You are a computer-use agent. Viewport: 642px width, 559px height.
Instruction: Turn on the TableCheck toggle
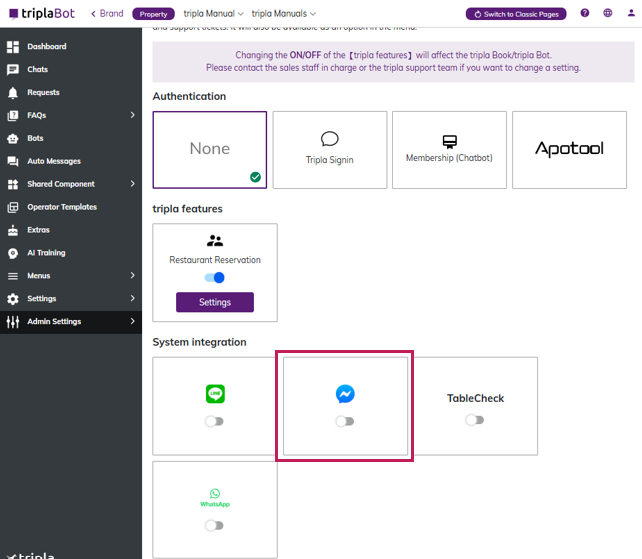[x=475, y=420]
